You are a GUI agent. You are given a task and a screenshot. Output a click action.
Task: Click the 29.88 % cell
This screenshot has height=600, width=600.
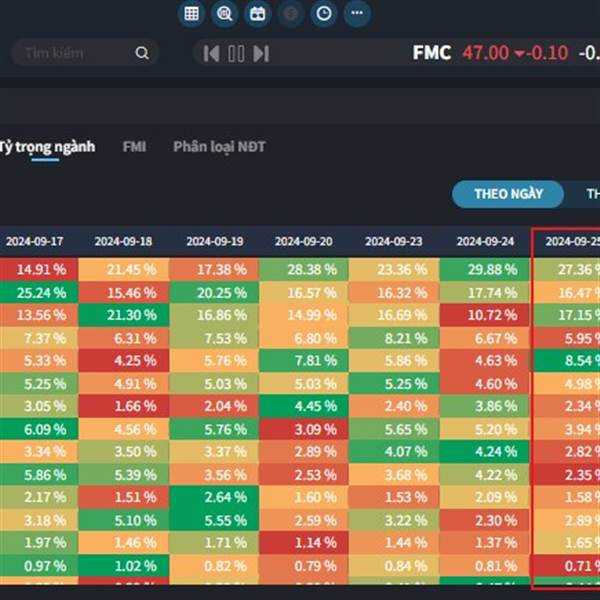tap(485, 269)
